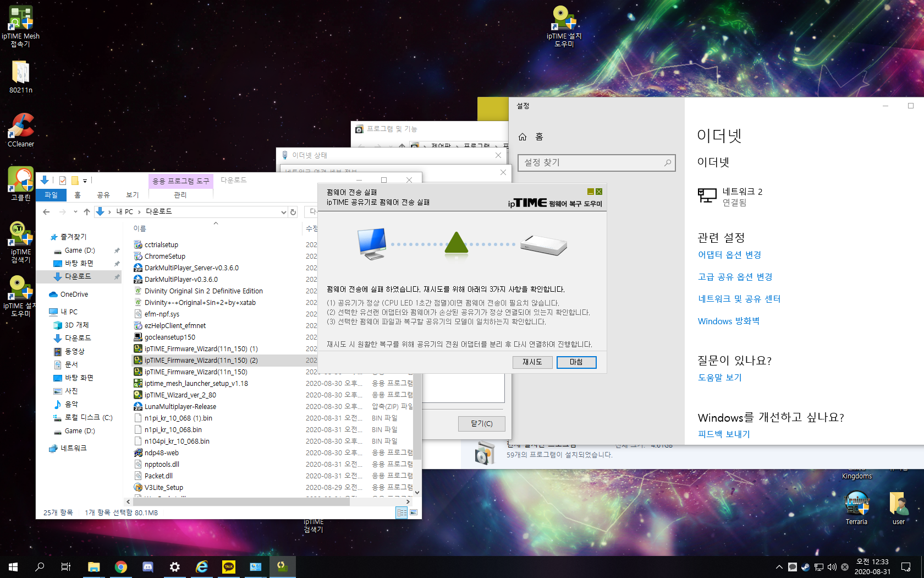Screen dimensions: 924x578
Task: Switch Explorer to large icons view
Action: (414, 512)
